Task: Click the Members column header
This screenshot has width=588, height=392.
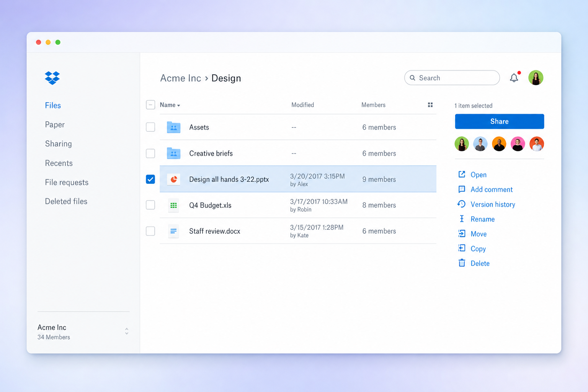Action: click(x=373, y=105)
